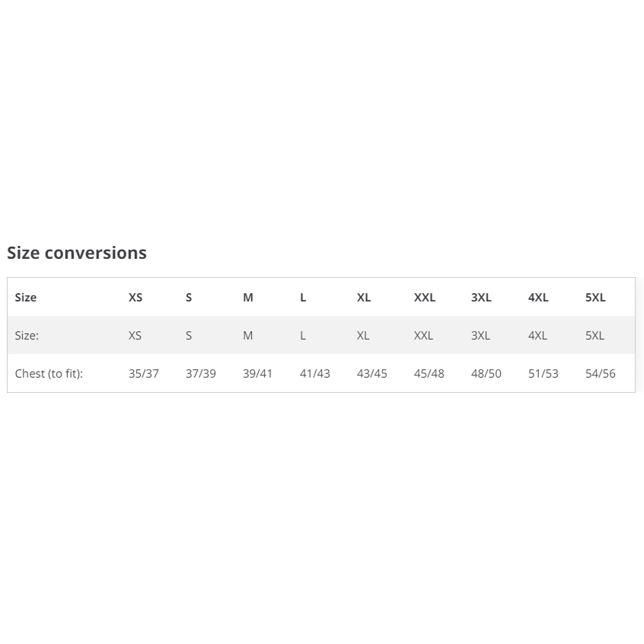Select the bold M column header

[248, 298]
